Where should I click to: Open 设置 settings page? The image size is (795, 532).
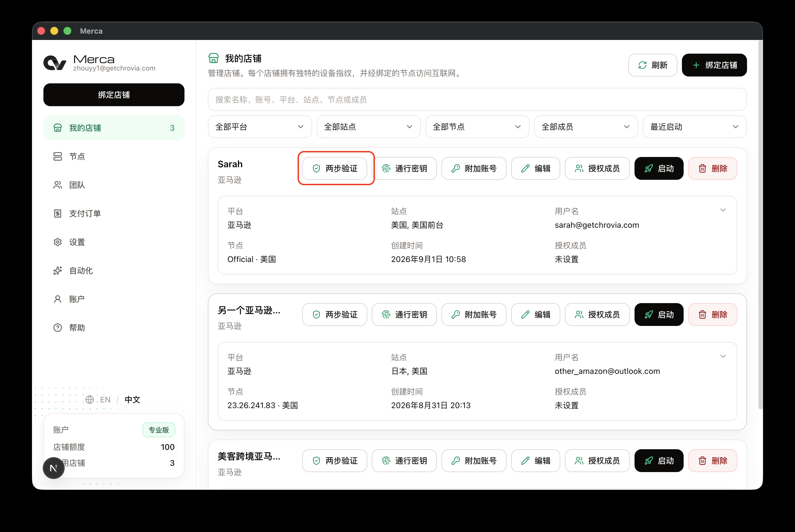114,242
